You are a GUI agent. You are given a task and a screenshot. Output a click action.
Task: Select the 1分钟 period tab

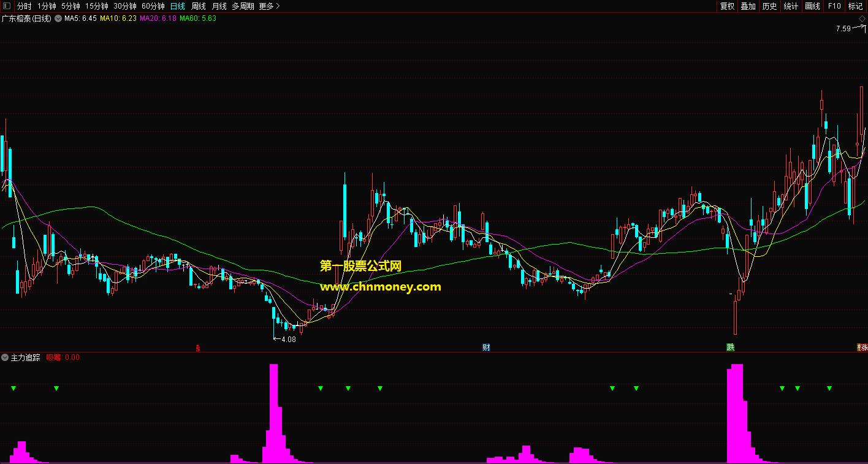47,6
